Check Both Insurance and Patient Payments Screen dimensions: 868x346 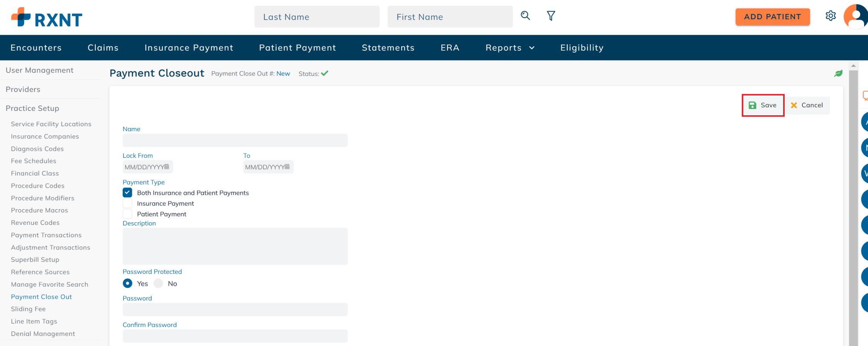coord(127,192)
